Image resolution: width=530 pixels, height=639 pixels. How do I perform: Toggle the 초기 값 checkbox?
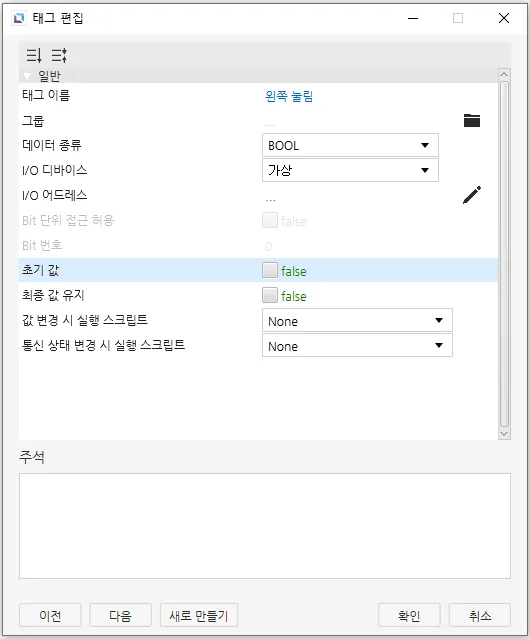pos(270,270)
